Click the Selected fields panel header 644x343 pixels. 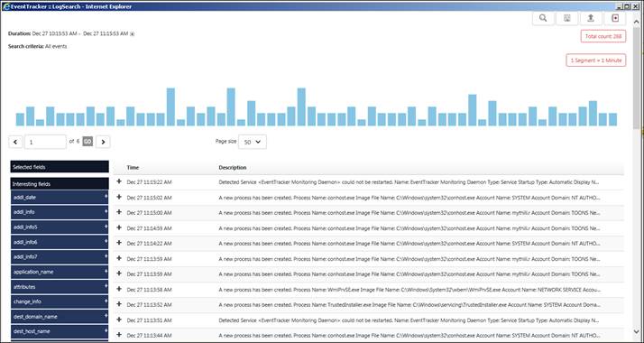click(60, 167)
